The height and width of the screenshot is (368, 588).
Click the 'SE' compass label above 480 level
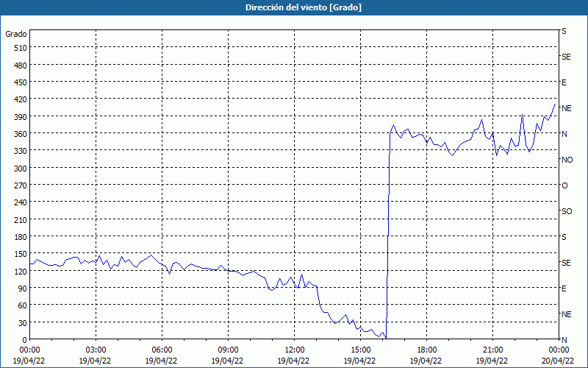(x=566, y=57)
